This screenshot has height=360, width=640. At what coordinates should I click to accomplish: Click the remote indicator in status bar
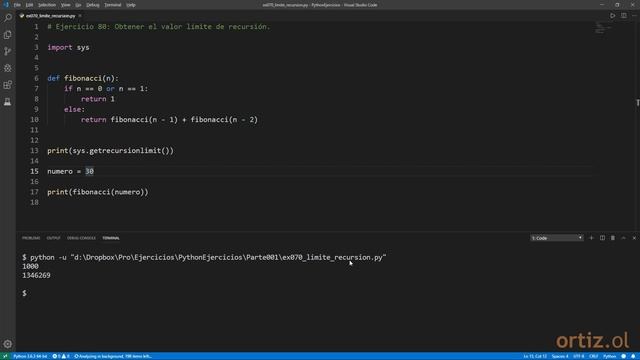click(5, 356)
